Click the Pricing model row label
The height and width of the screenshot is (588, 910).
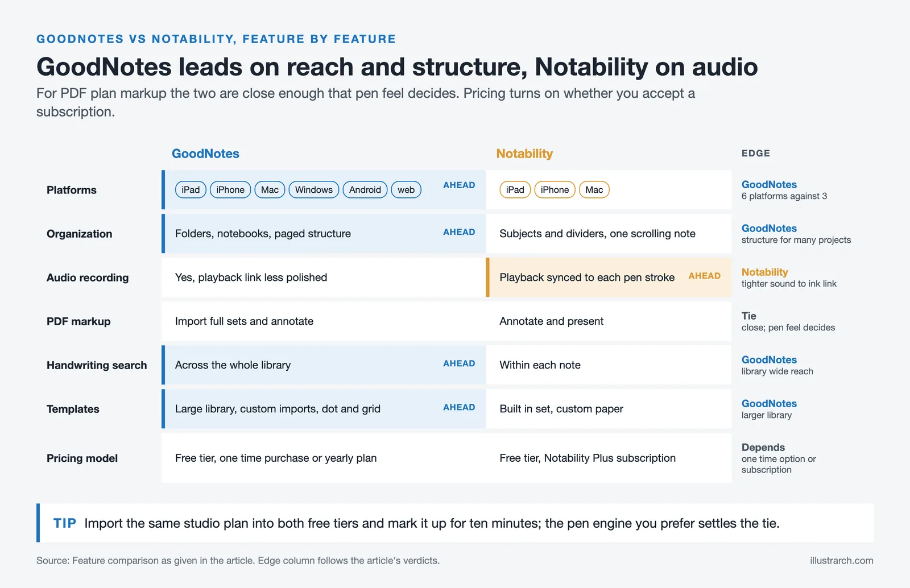(82, 458)
